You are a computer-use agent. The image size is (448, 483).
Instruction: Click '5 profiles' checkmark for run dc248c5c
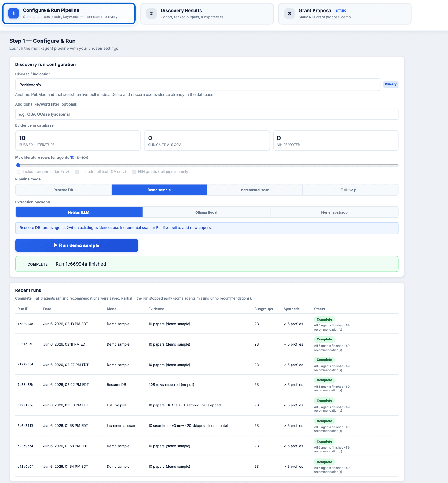pyautogui.click(x=293, y=344)
